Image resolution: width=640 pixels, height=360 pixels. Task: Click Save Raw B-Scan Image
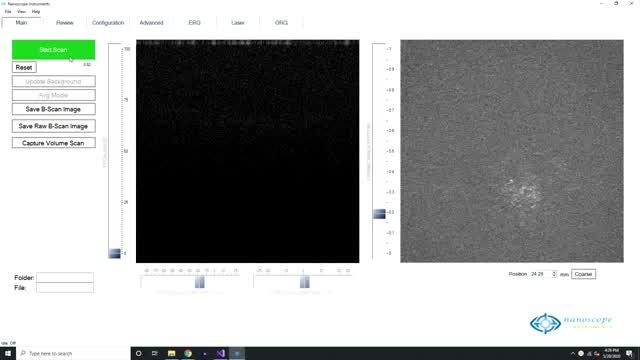coord(53,126)
